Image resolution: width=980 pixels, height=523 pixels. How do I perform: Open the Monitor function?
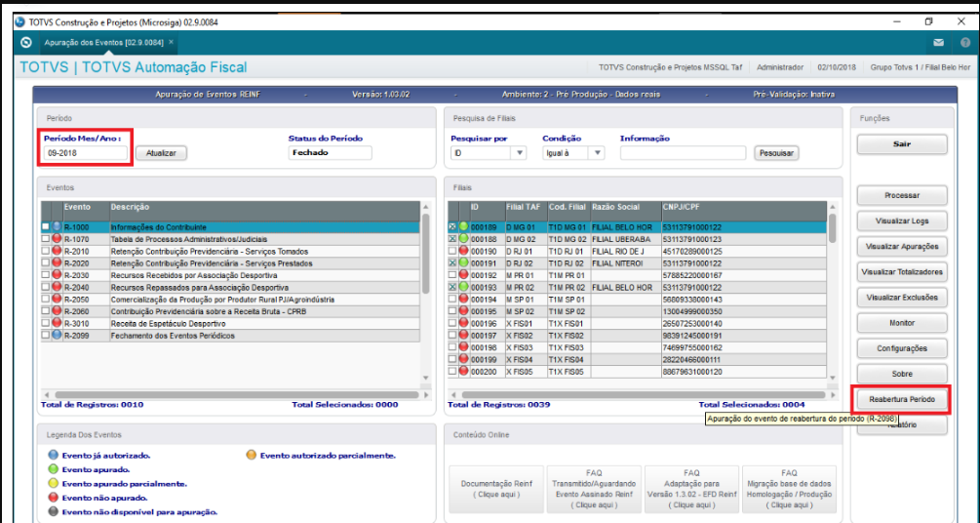click(902, 323)
